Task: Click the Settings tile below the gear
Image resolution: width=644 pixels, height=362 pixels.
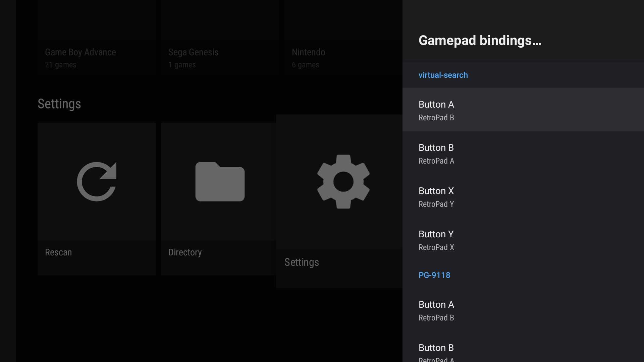Action: tap(302, 262)
